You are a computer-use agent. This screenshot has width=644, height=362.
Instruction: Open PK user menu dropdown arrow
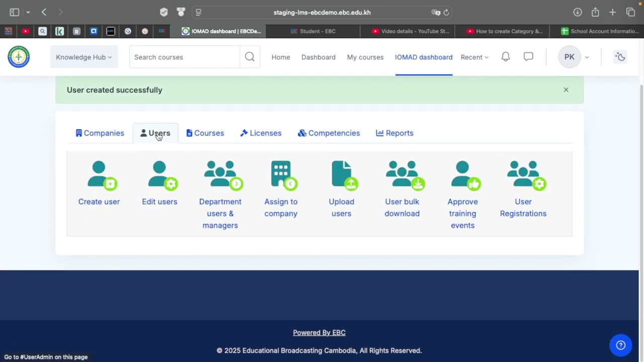tap(587, 57)
